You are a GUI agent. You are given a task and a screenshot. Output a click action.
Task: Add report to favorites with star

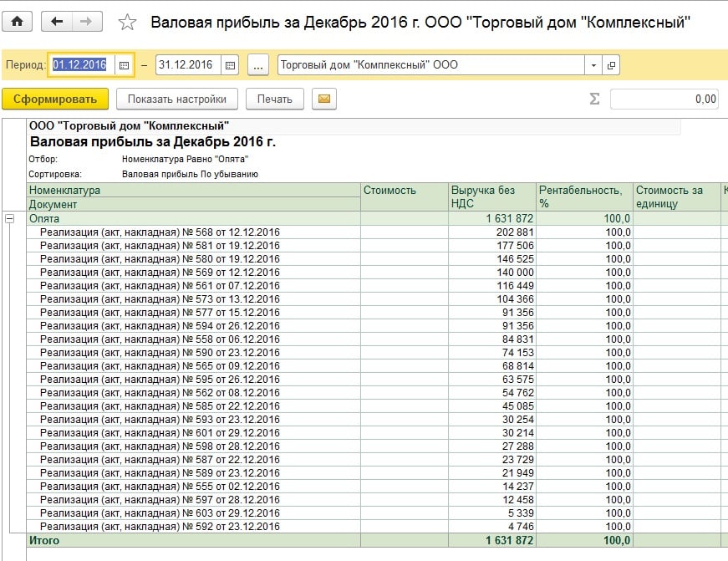point(127,23)
